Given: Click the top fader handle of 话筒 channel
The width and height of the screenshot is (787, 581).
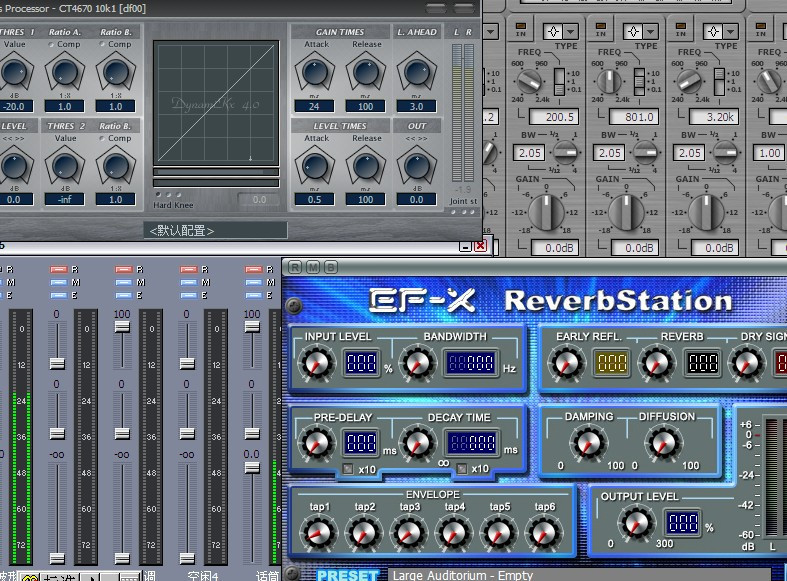Looking at the screenshot, I should pyautogui.click(x=252, y=327).
